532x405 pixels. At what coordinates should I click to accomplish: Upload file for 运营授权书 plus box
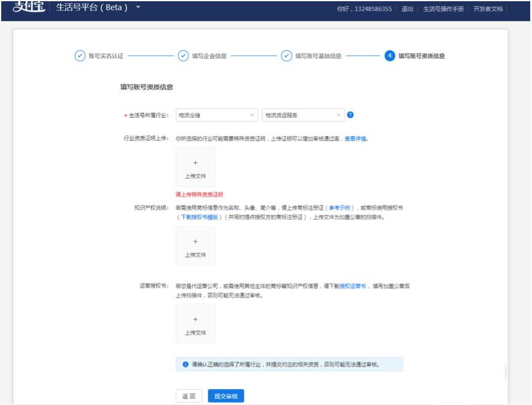196,324
